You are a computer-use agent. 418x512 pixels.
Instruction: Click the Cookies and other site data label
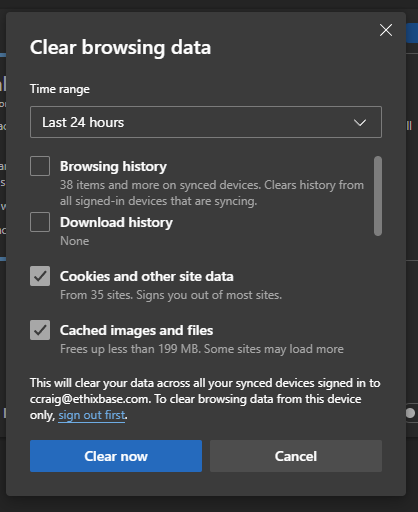(x=147, y=276)
